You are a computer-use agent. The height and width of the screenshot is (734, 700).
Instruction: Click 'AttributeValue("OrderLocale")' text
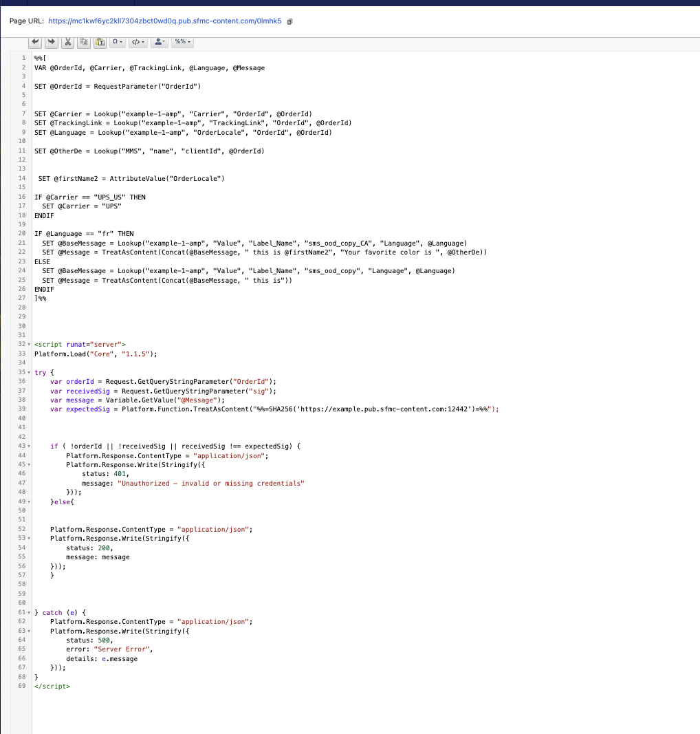pyautogui.click(x=166, y=178)
